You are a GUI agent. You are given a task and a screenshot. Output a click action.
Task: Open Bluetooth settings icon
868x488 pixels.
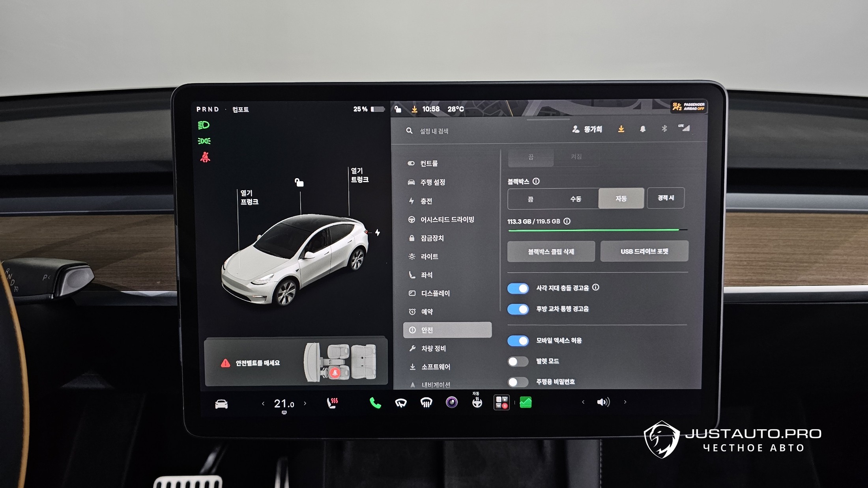(664, 129)
